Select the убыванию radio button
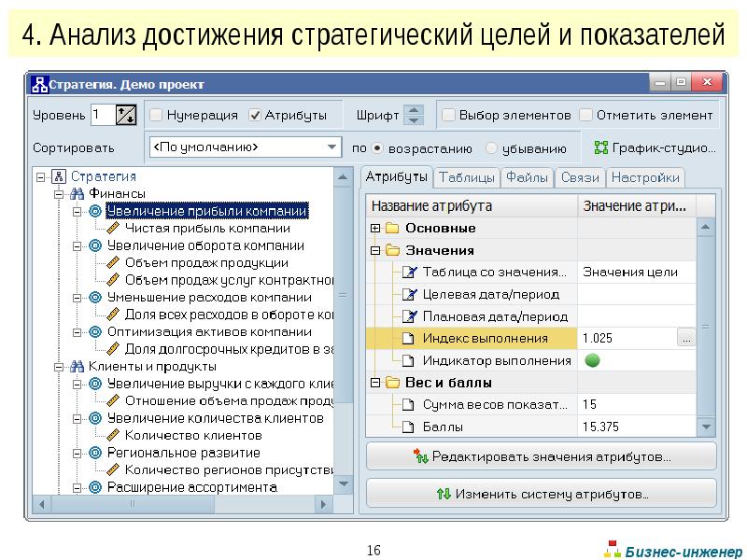The width and height of the screenshot is (747, 560). (491, 147)
